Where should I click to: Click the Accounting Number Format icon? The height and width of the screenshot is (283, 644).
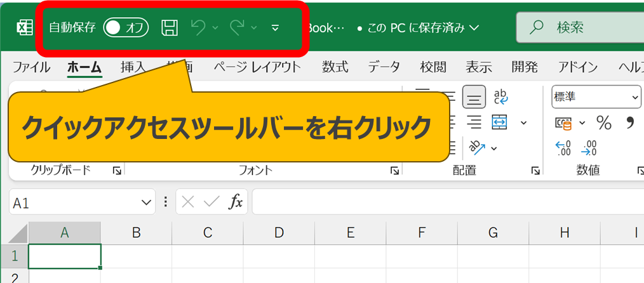click(563, 122)
